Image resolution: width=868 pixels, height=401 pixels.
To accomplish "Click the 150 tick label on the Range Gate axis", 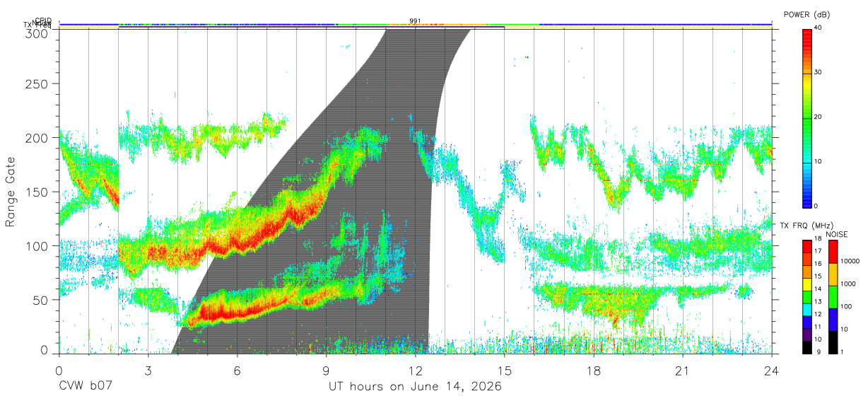I will pos(37,192).
